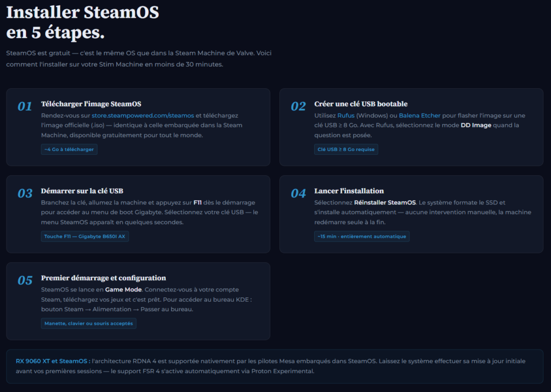
Task: Open the Rufus link
Action: [346, 116]
